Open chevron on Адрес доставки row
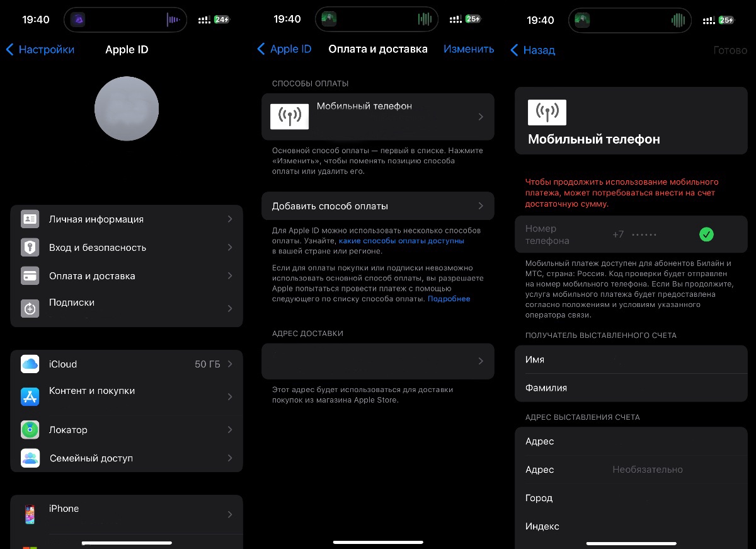The image size is (756, 549). (481, 361)
